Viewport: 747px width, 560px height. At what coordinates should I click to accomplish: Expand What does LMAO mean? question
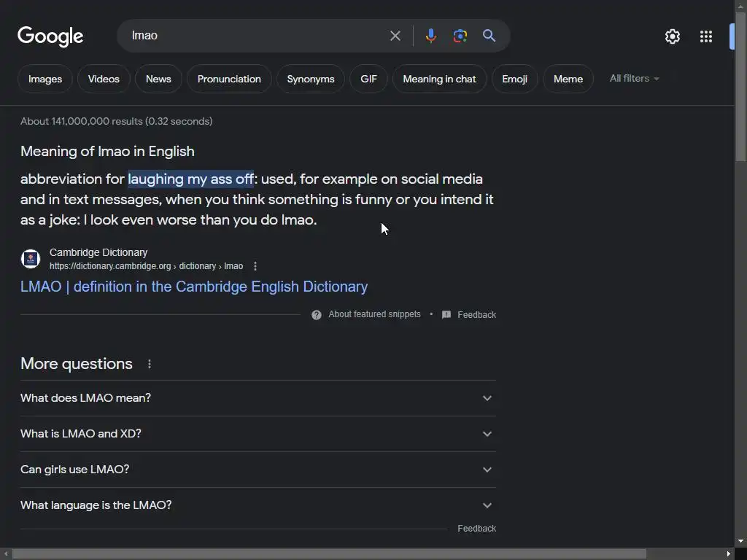pos(258,398)
